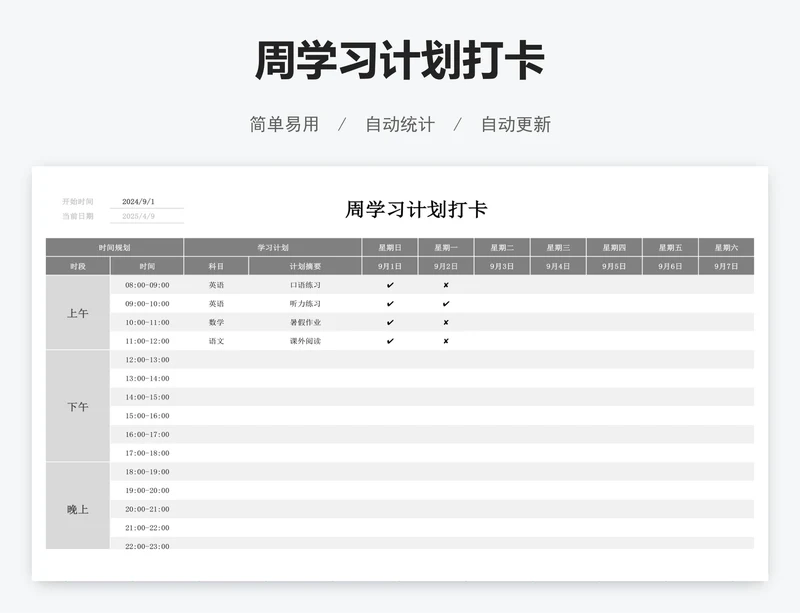Choose the 9月6日 date header
The height and width of the screenshot is (613, 800).
click(x=670, y=266)
